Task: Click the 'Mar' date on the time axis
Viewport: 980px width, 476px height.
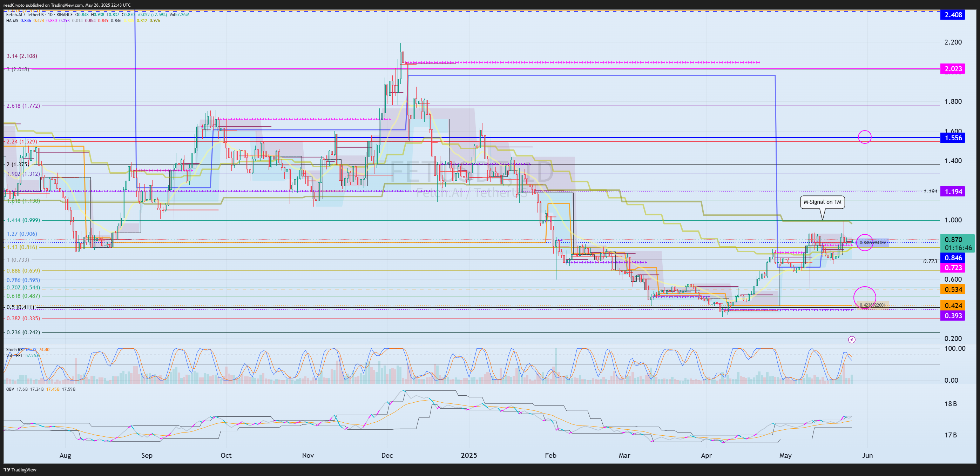Action: point(624,455)
